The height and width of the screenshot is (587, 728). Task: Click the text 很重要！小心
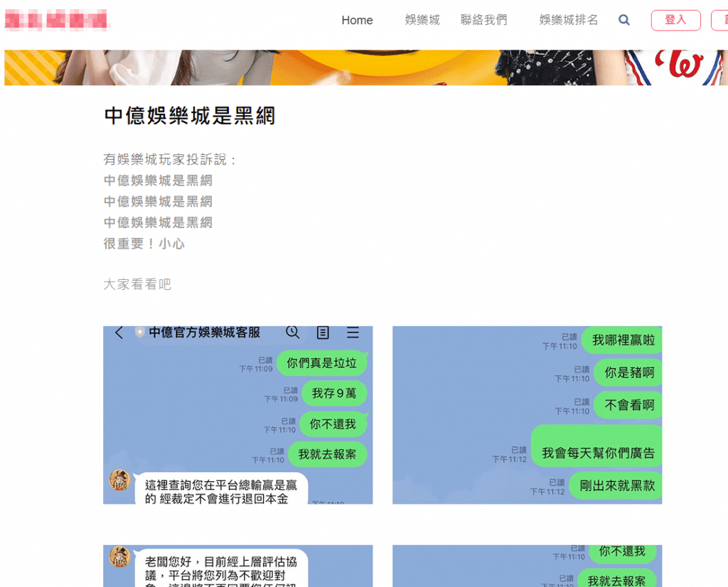pos(144,244)
